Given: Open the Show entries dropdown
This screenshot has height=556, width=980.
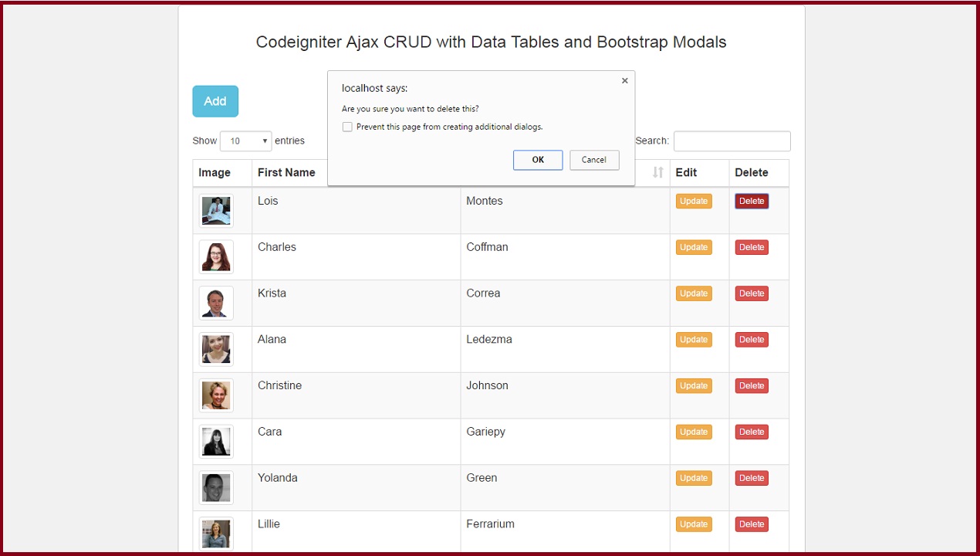Looking at the screenshot, I should pyautogui.click(x=246, y=141).
